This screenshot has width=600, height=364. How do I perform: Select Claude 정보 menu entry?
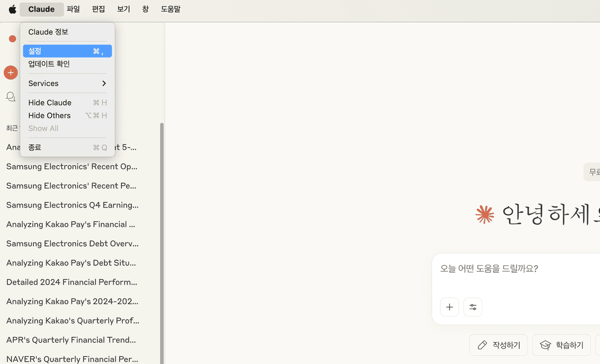click(x=67, y=32)
